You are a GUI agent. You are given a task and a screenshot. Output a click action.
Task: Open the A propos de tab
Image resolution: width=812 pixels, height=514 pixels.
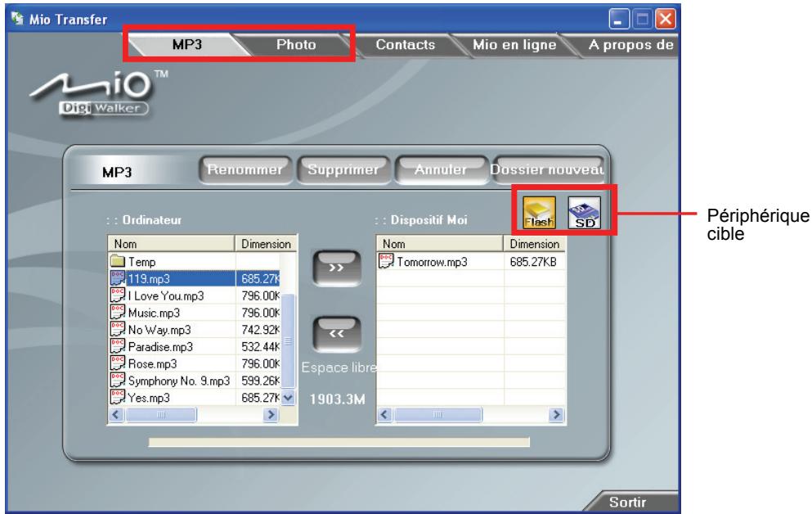tap(630, 45)
